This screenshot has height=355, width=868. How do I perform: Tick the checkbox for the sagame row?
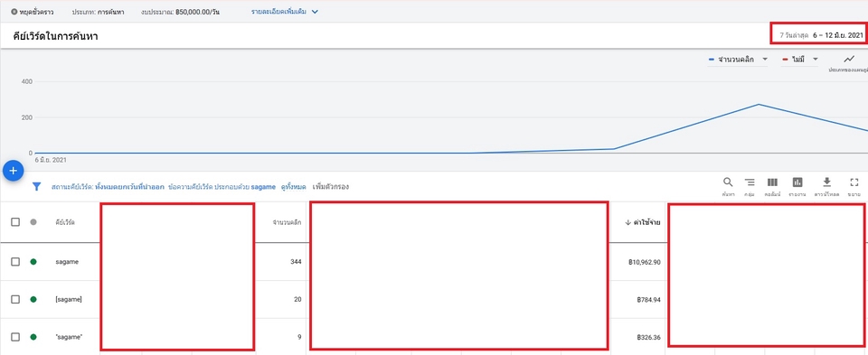coord(15,262)
